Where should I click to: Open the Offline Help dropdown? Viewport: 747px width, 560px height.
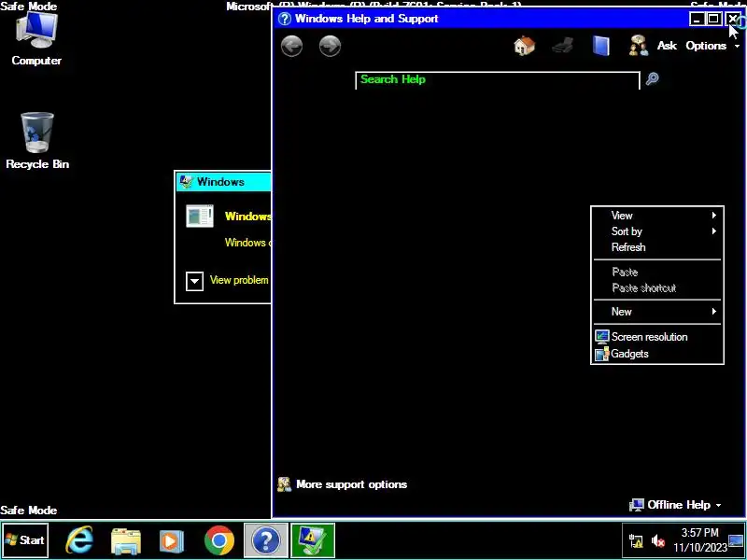(x=675, y=505)
